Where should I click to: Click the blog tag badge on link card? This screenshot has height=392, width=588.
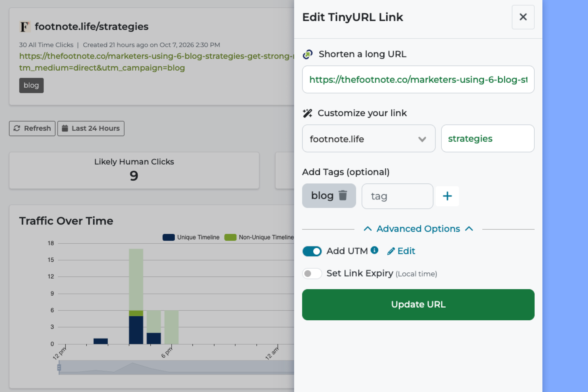[x=31, y=85]
